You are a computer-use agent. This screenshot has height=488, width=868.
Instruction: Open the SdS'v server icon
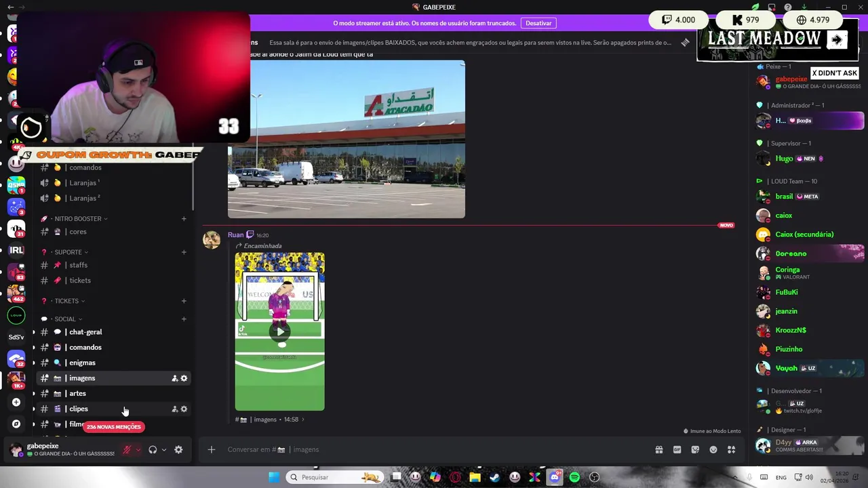pos(16,337)
